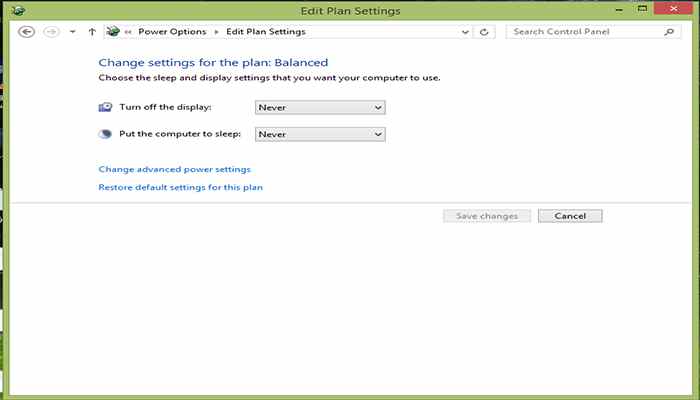This screenshot has width=700, height=400.
Task: Open the Put the computer to sleep dropdown
Action: click(320, 134)
